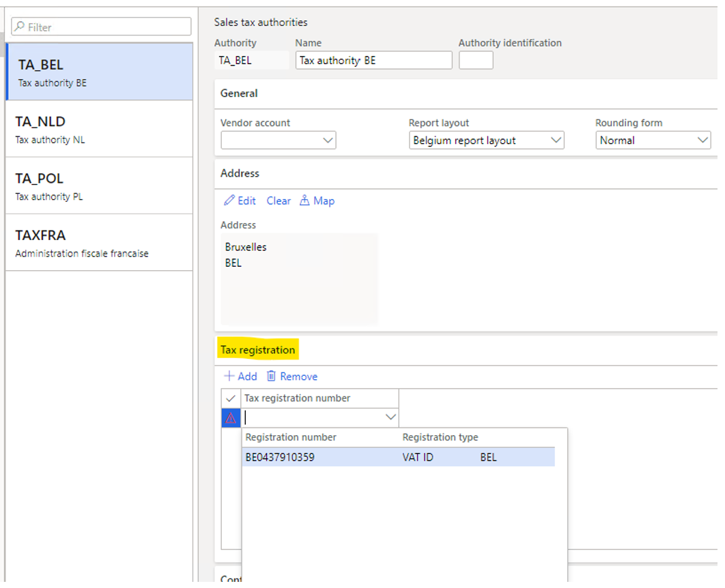Click the Map pin icon in Address section
725x588 pixels.
pos(306,201)
